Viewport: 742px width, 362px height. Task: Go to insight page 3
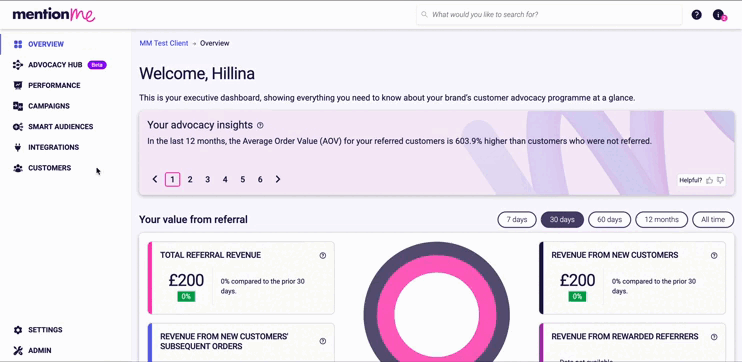pos(207,179)
